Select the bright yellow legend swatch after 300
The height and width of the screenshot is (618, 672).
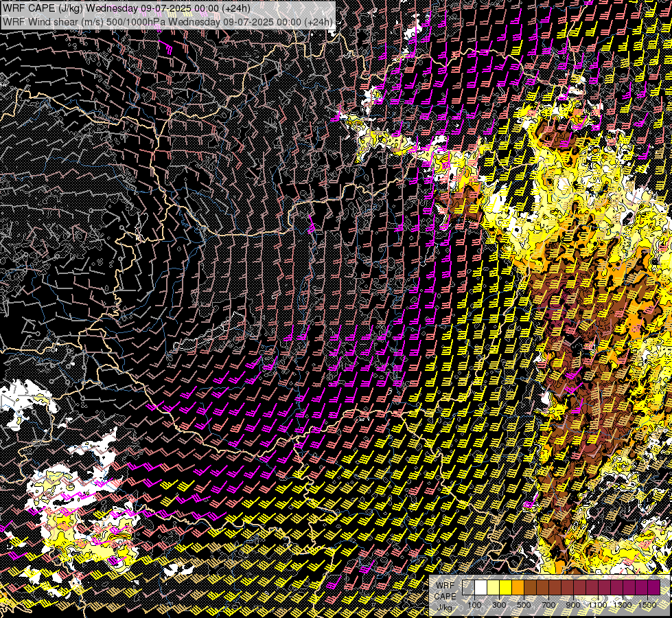click(x=506, y=587)
